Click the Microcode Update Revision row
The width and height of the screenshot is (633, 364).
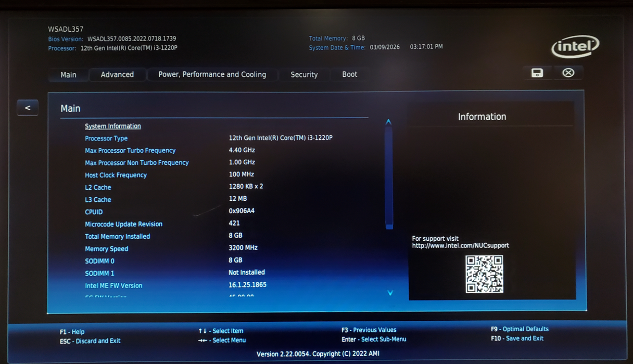point(123,224)
